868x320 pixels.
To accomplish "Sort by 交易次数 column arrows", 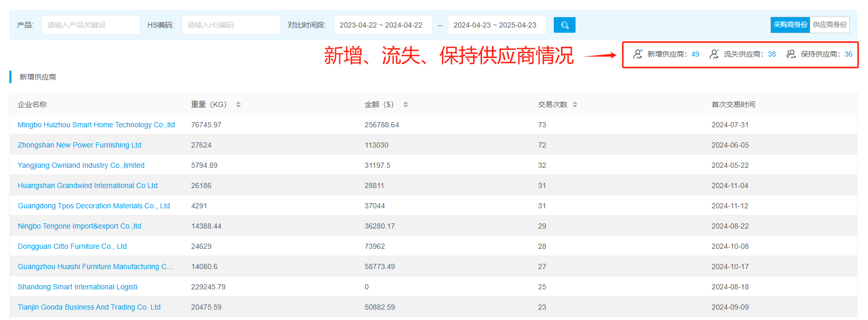I will point(575,104).
